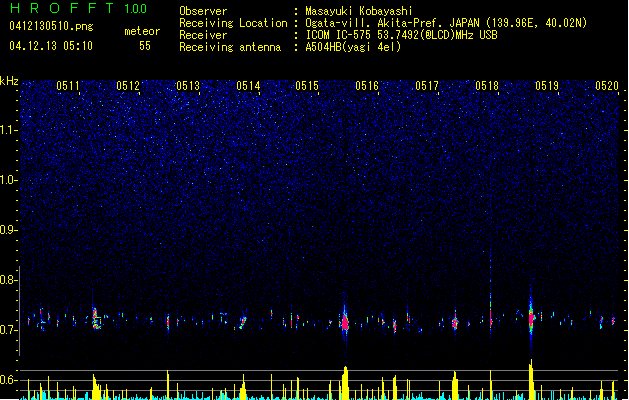Image resolution: width=629 pixels, height=400 pixels.
Task: Click the tall yellow intensity peak below 0519
Action: (x=532, y=380)
